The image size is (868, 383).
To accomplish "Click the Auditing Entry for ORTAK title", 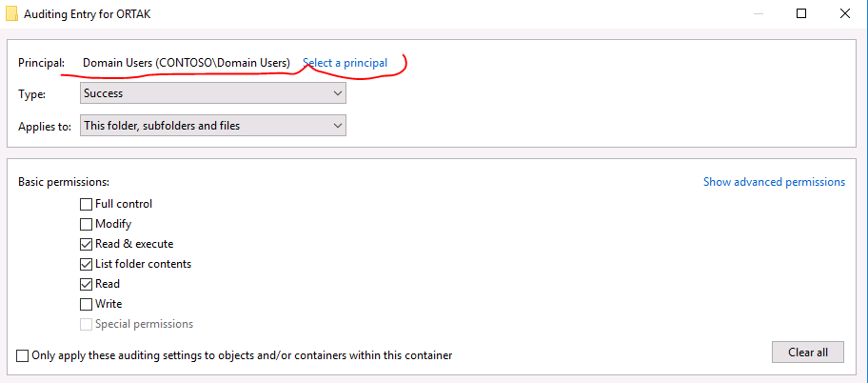I will click(87, 14).
